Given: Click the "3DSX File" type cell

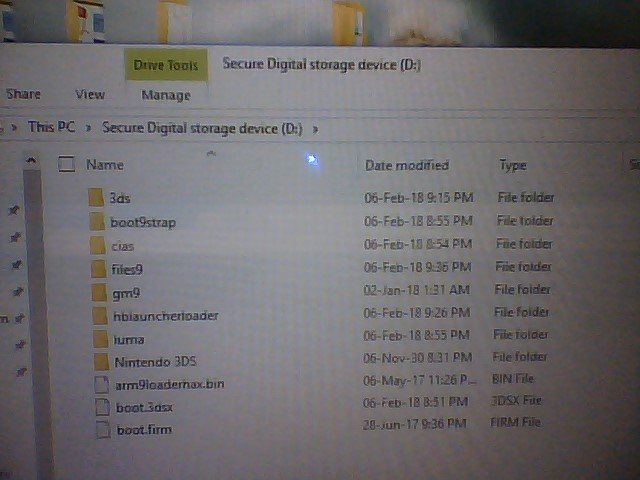Looking at the screenshot, I should (516, 400).
